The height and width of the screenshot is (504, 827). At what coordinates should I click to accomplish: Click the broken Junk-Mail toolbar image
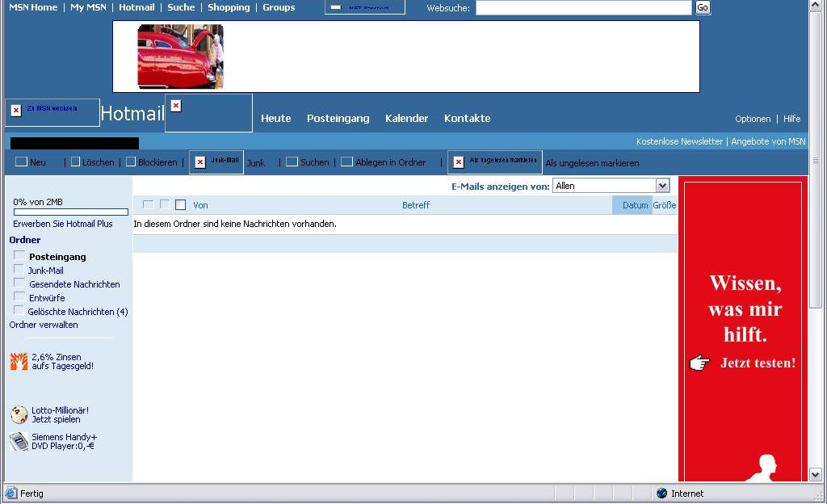coord(216,162)
